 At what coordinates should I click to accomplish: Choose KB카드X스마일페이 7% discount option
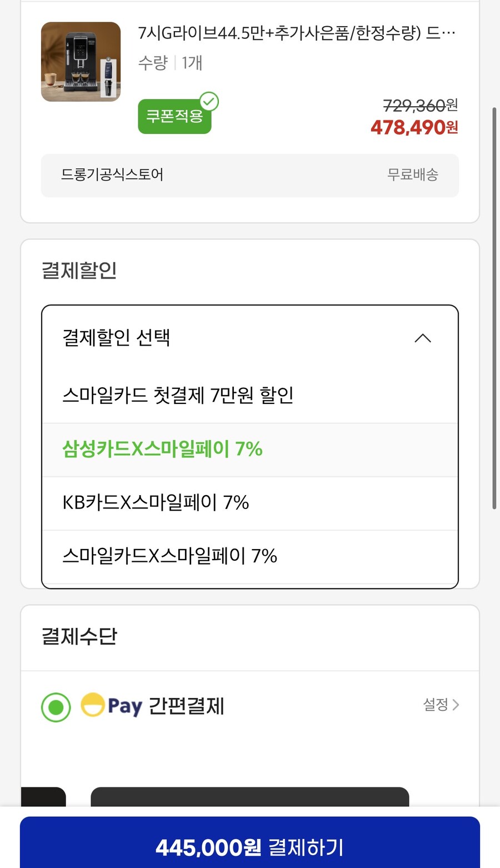coord(156,502)
